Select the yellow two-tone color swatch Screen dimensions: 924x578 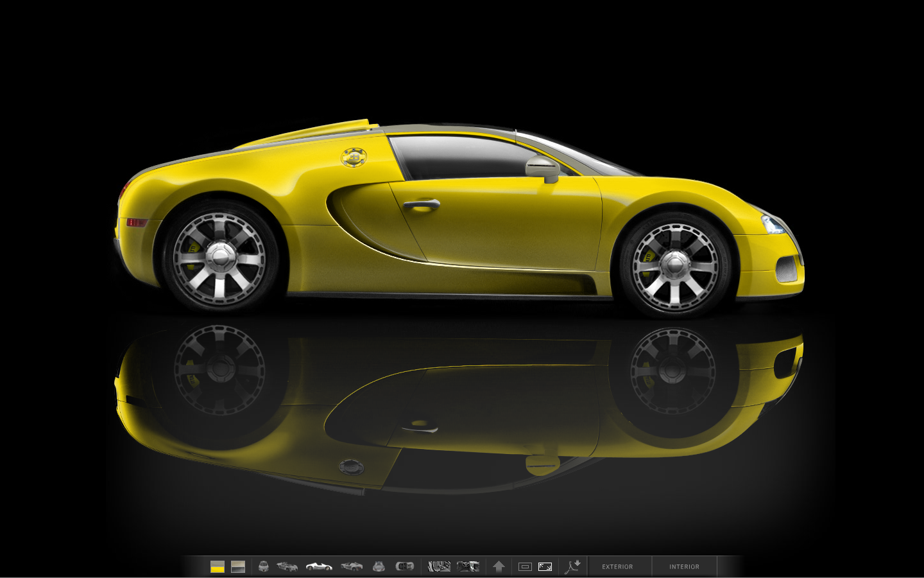coord(218,566)
